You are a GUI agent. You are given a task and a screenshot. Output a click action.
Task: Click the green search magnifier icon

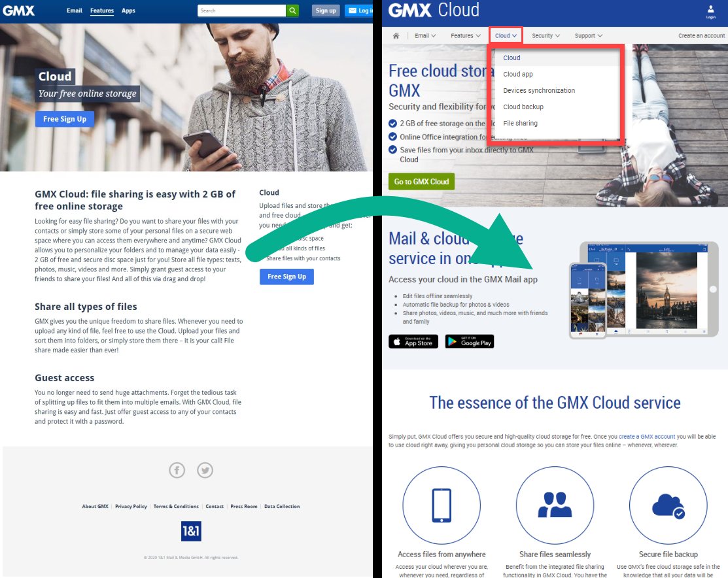[x=292, y=10]
